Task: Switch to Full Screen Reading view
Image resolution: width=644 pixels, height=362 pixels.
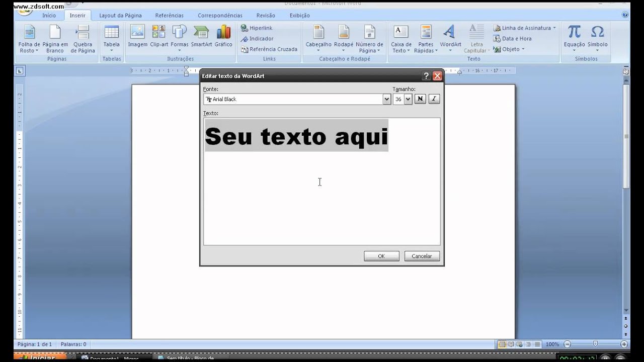Action: coord(510,344)
